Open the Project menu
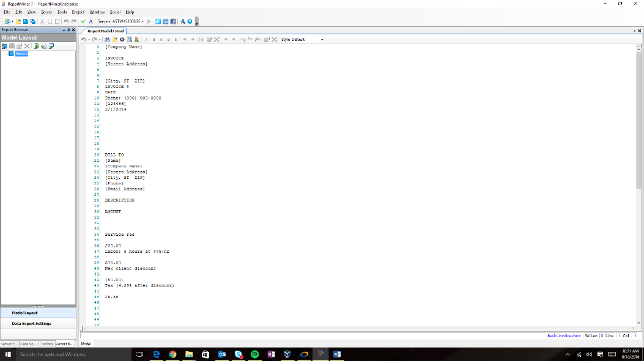The width and height of the screenshot is (644, 361). point(78,12)
